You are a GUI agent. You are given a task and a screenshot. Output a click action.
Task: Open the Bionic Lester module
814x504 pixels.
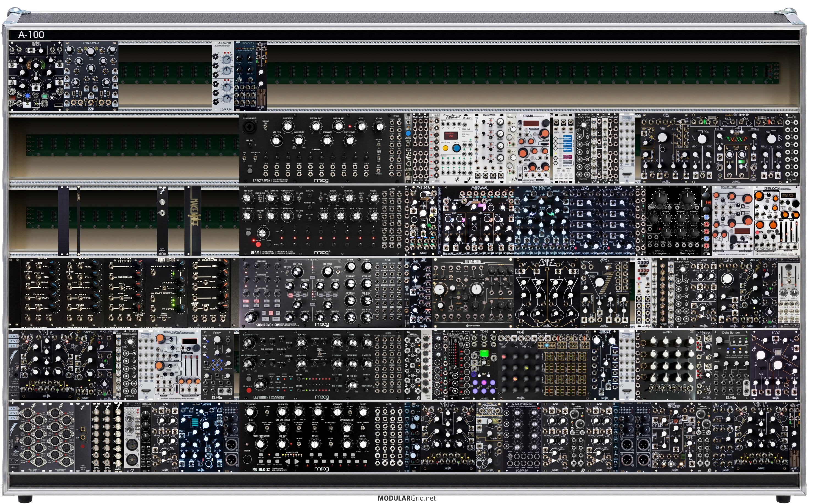(x=733, y=221)
